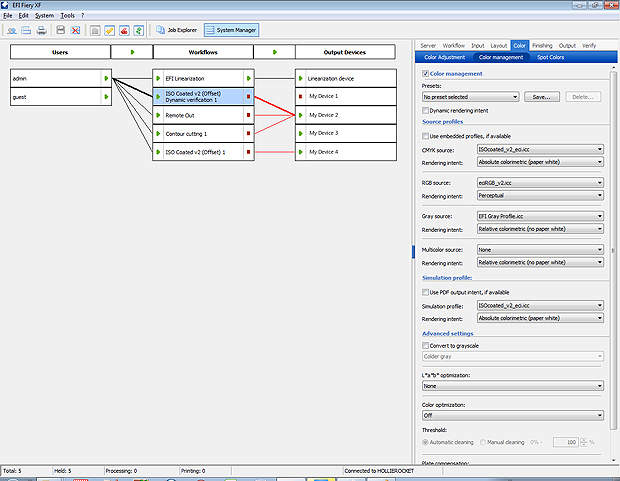Click the Delete... preset button
This screenshot has height=481, width=620.
pyautogui.click(x=583, y=97)
